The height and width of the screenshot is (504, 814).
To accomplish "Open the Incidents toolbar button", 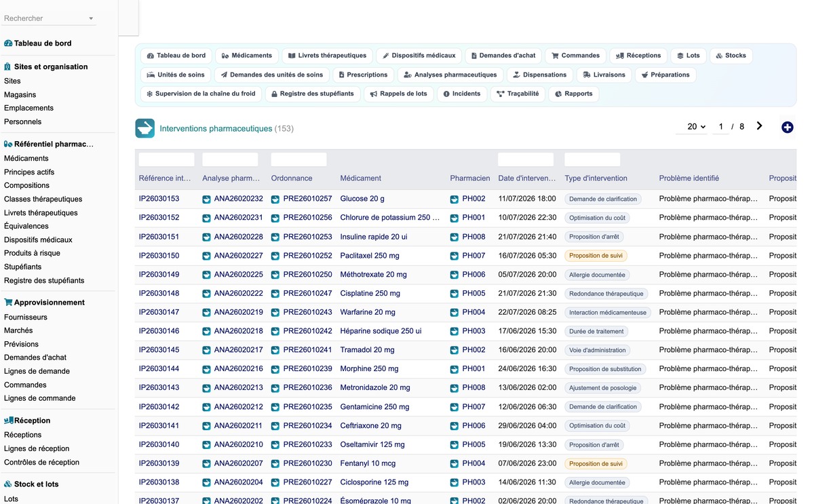I will point(462,94).
